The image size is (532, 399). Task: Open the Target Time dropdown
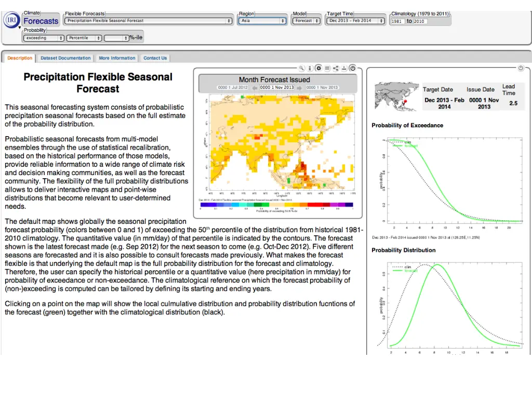click(355, 21)
